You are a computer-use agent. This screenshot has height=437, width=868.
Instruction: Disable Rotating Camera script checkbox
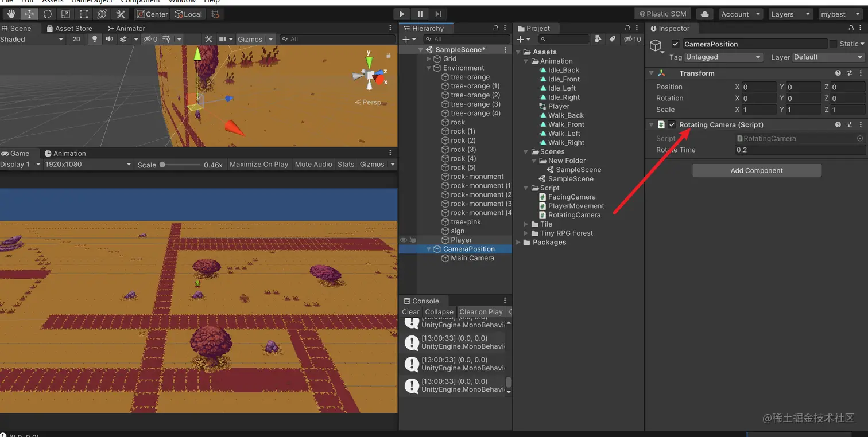(x=672, y=124)
